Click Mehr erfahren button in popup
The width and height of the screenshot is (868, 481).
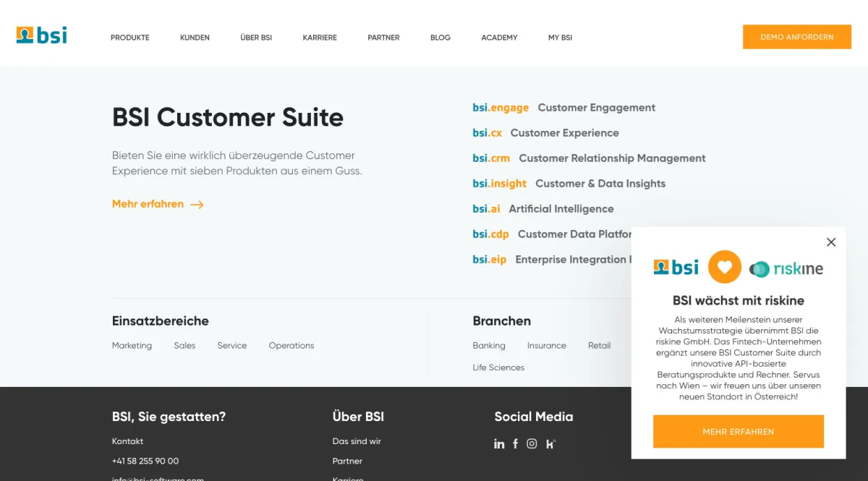pyautogui.click(x=738, y=432)
